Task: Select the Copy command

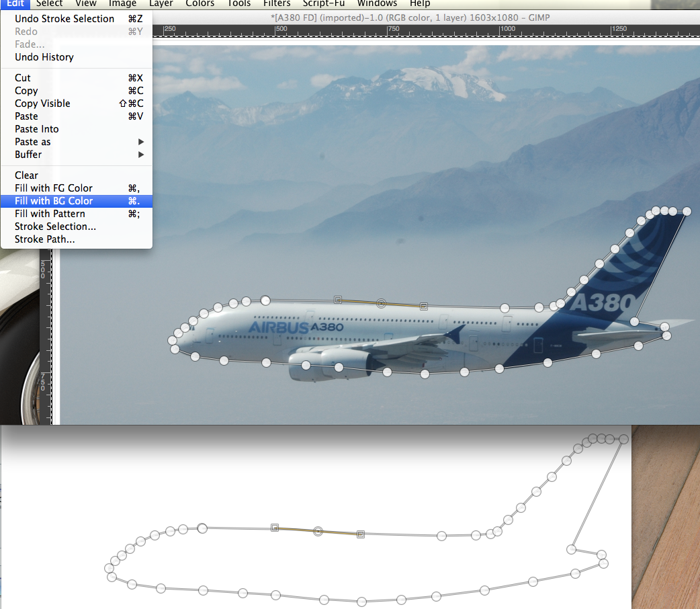Action: 77,91
